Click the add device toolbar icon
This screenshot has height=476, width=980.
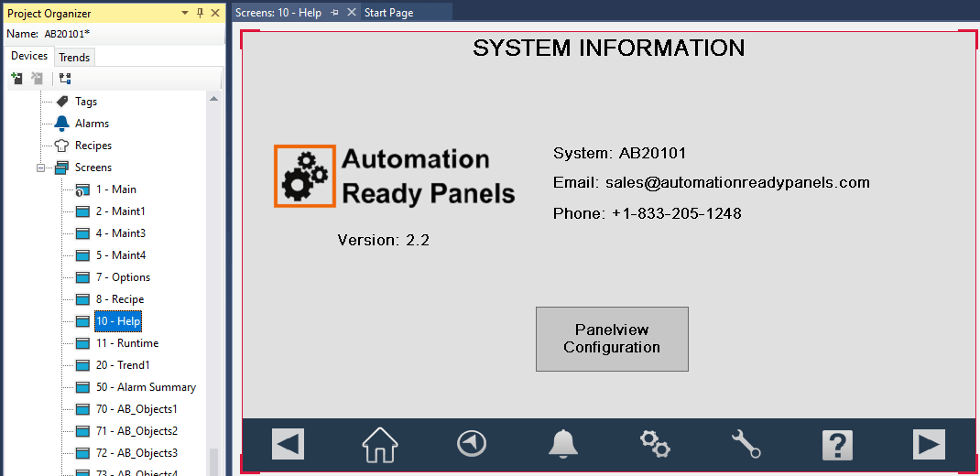coord(17,79)
